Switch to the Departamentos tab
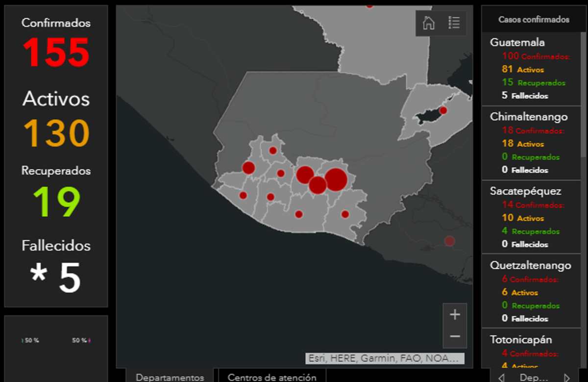Viewport: 588px width, 382px height. [170, 377]
